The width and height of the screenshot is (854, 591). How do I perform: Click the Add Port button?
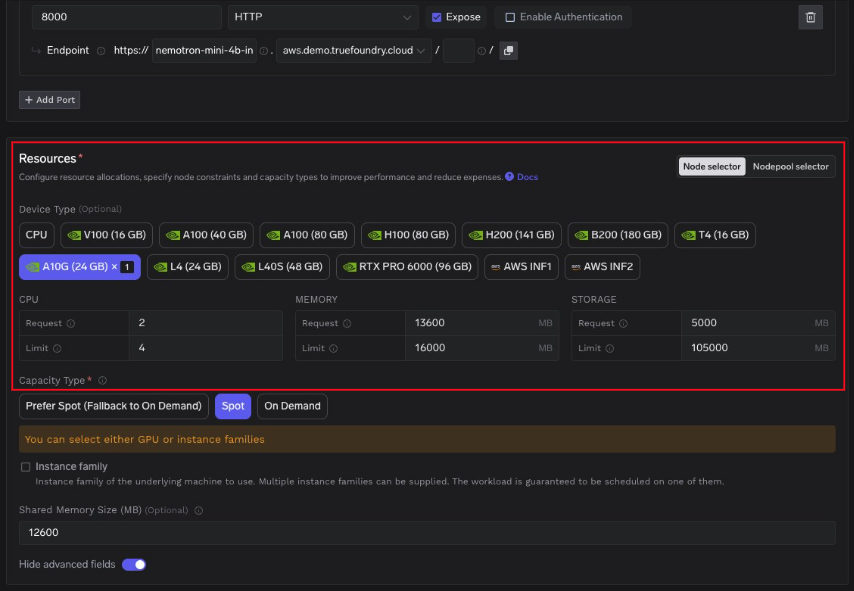(x=50, y=100)
